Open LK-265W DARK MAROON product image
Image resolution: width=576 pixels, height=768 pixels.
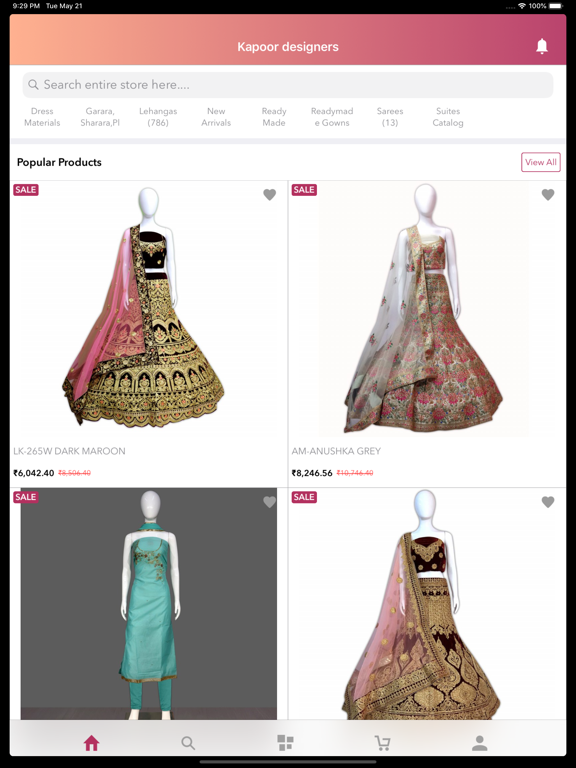tap(148, 311)
